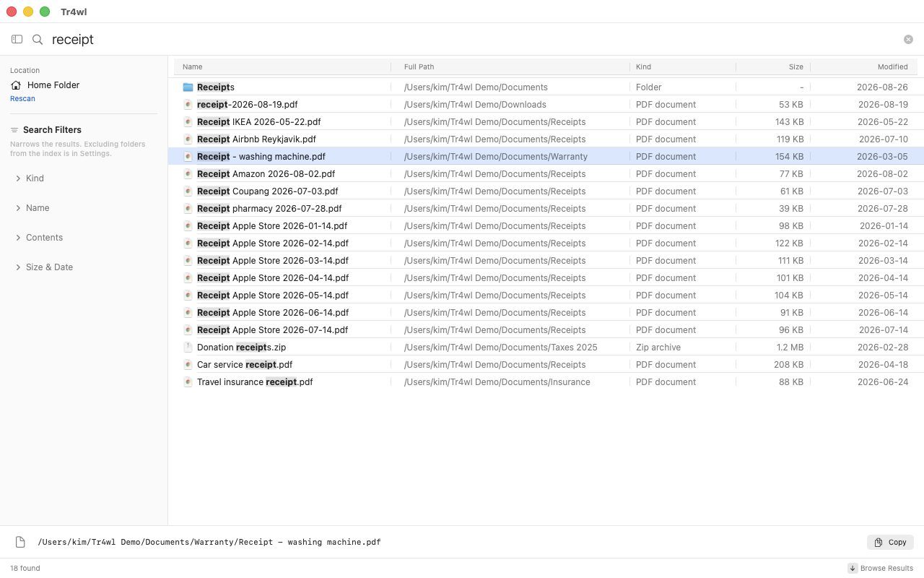924x578 pixels.
Task: Click into the search field containing 'receipt'
Action: click(x=474, y=40)
